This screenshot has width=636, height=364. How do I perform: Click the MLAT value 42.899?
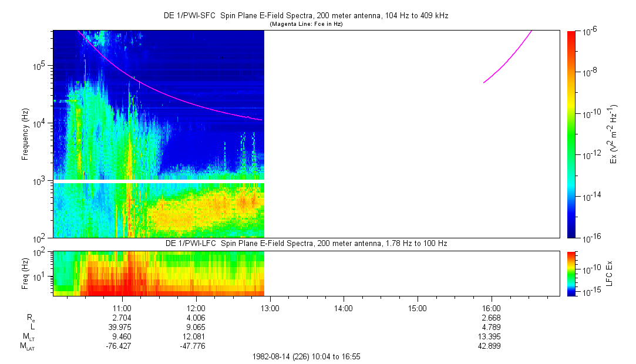tap(491, 346)
